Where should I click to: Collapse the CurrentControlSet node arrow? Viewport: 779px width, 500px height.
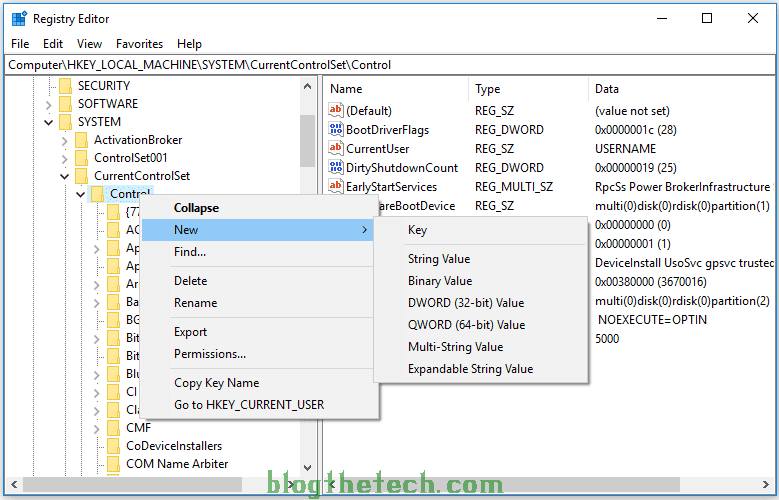(65, 176)
